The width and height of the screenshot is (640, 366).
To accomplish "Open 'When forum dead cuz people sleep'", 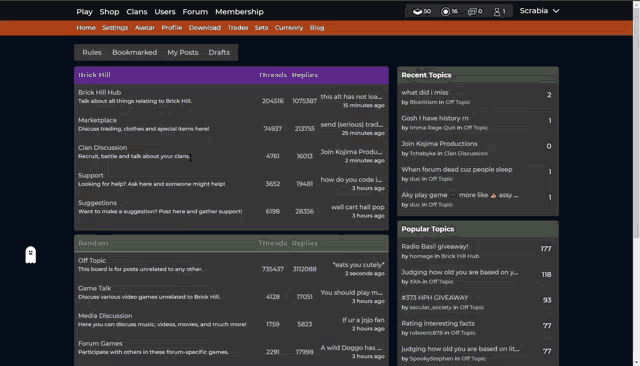I will pyautogui.click(x=457, y=169).
